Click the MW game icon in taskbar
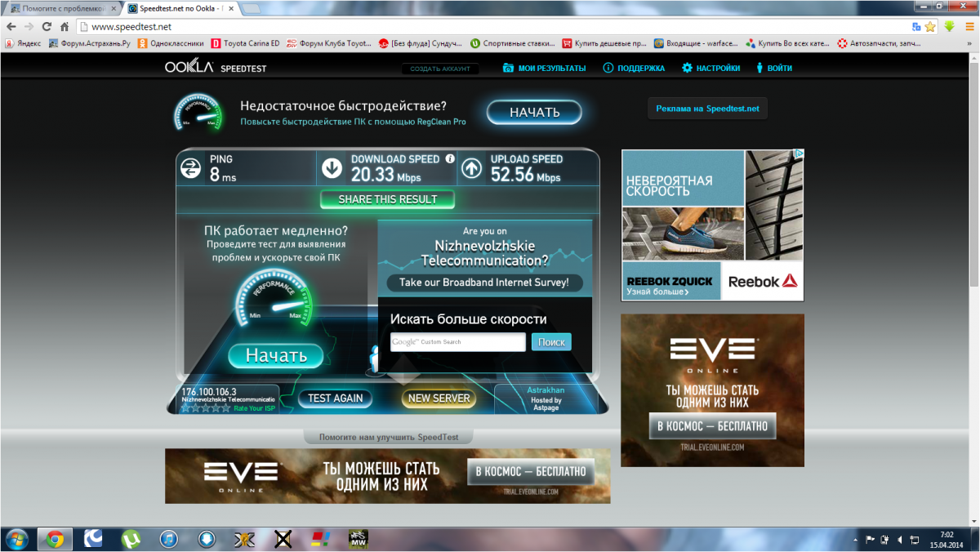Screen dimensions: 980x552 point(358,539)
